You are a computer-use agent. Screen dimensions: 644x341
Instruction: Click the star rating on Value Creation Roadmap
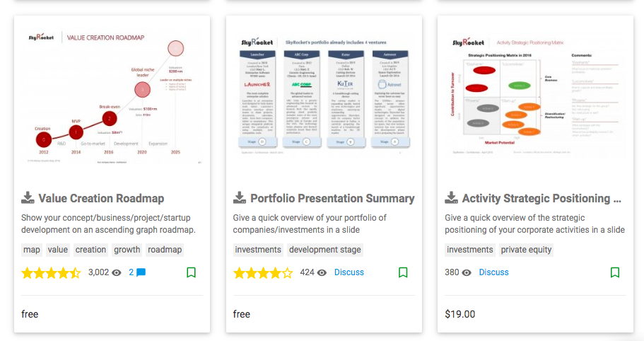52,273
